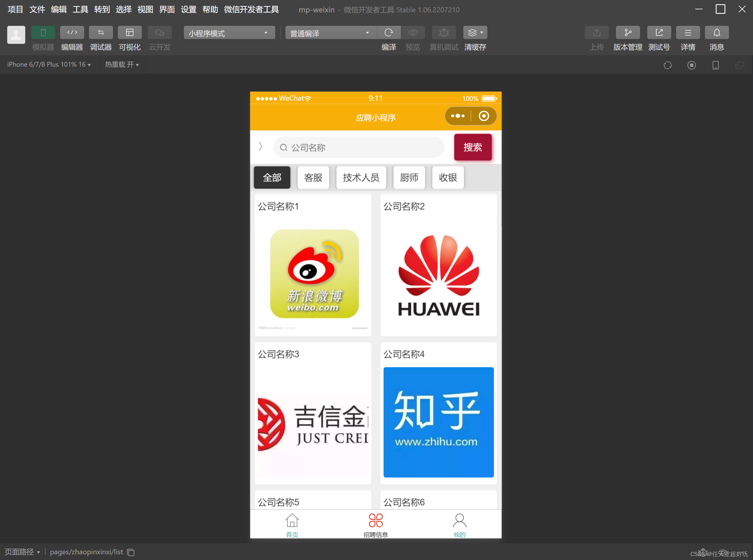Open the 页面路径 dropdown in status bar
Viewport: 753px width, 560px height.
pyautogui.click(x=22, y=552)
